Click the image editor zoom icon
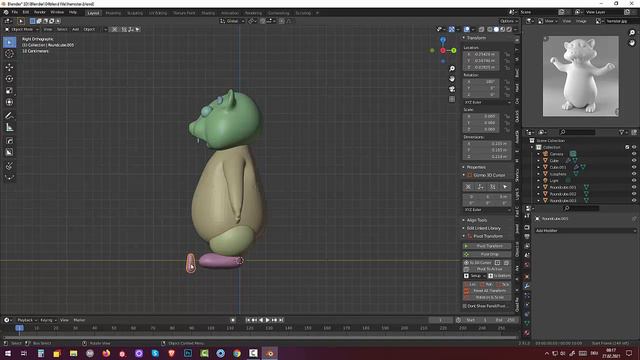This screenshot has width=640, height=360. pyautogui.click(x=632, y=32)
